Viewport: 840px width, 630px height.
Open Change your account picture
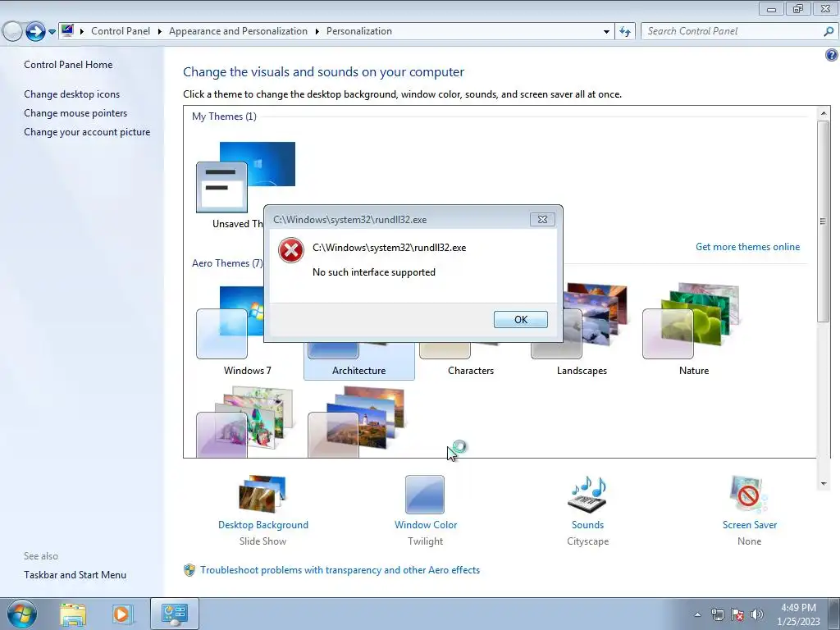pyautogui.click(x=87, y=132)
